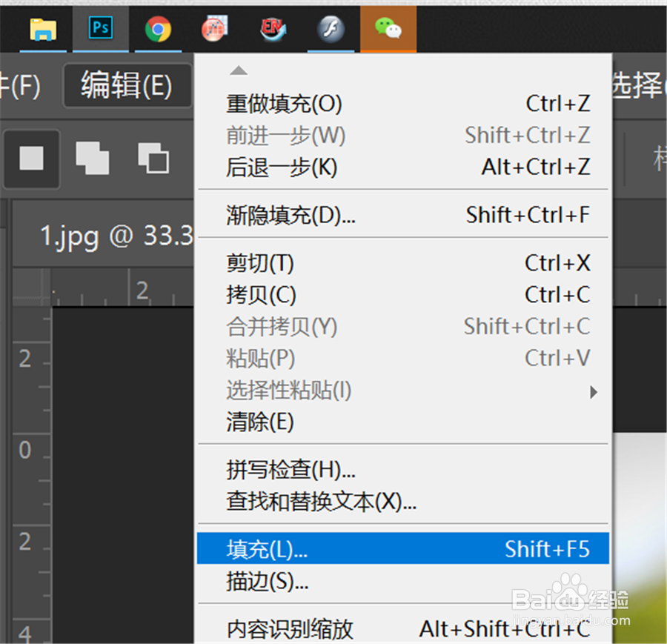Open the 编辑(E) menu
This screenshot has height=644, width=667.
point(127,85)
